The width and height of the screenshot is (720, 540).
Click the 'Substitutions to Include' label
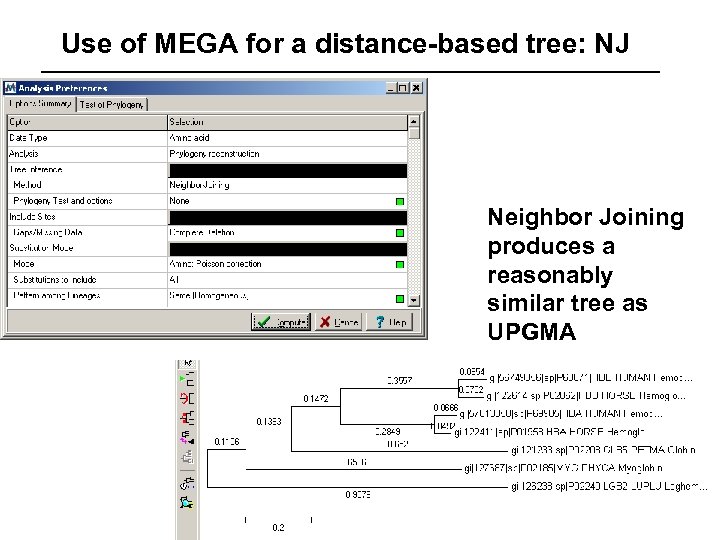55,280
